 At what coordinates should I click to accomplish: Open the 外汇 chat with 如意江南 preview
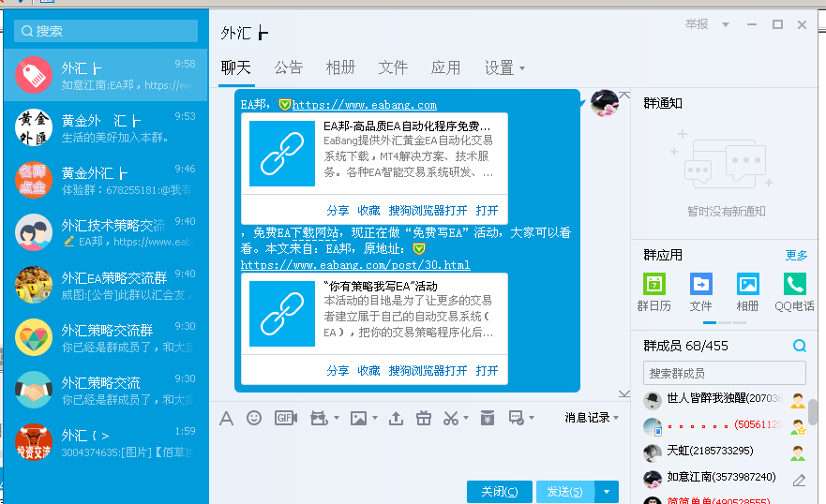(x=105, y=75)
